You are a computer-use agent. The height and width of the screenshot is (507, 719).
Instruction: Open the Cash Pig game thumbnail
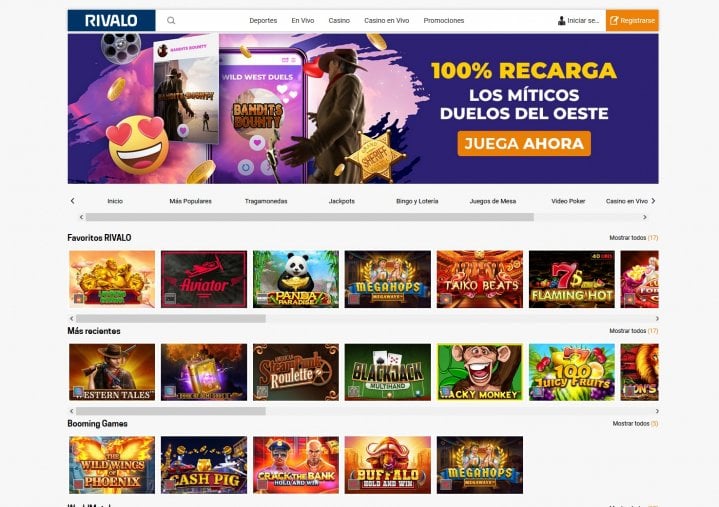pyautogui.click(x=204, y=465)
